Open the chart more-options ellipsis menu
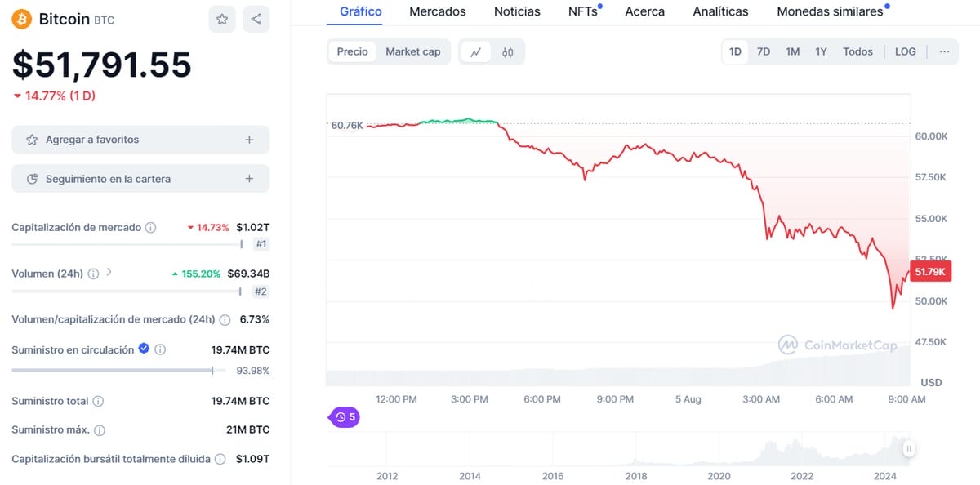The height and width of the screenshot is (485, 980). click(x=944, y=51)
